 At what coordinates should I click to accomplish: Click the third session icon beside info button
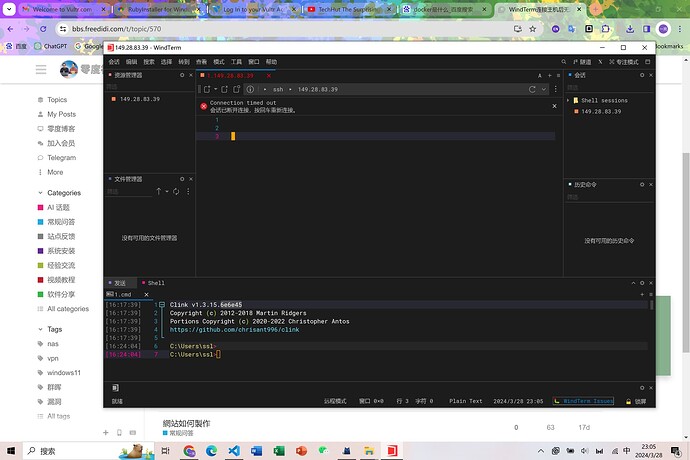[237, 89]
